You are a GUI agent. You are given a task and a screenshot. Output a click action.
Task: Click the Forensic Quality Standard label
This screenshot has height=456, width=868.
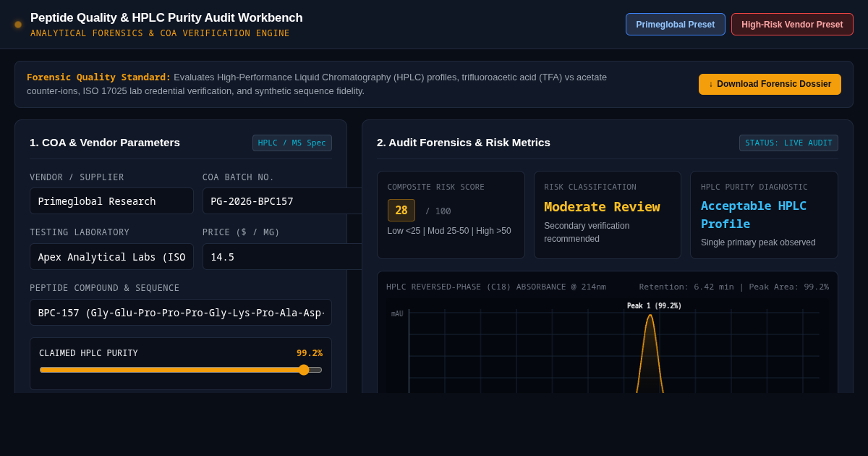pos(99,77)
